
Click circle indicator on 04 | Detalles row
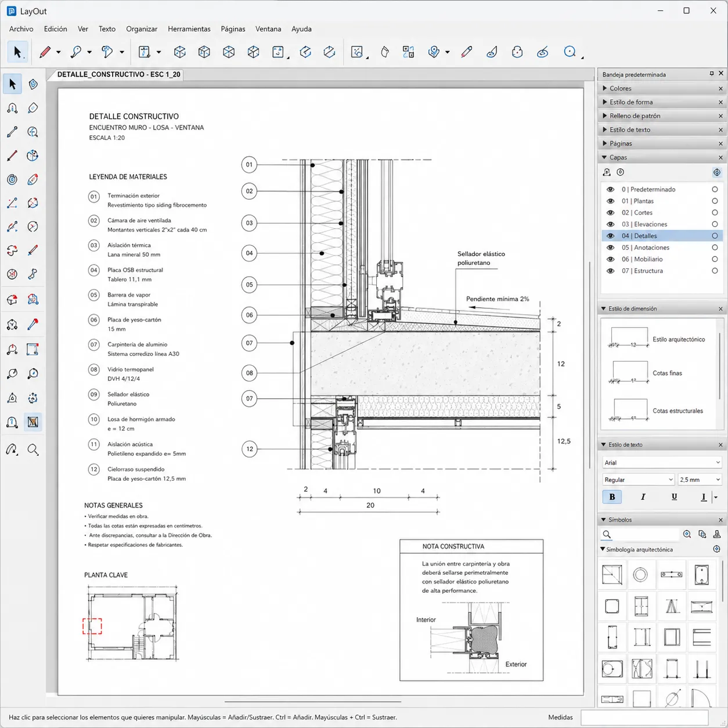pos(715,236)
